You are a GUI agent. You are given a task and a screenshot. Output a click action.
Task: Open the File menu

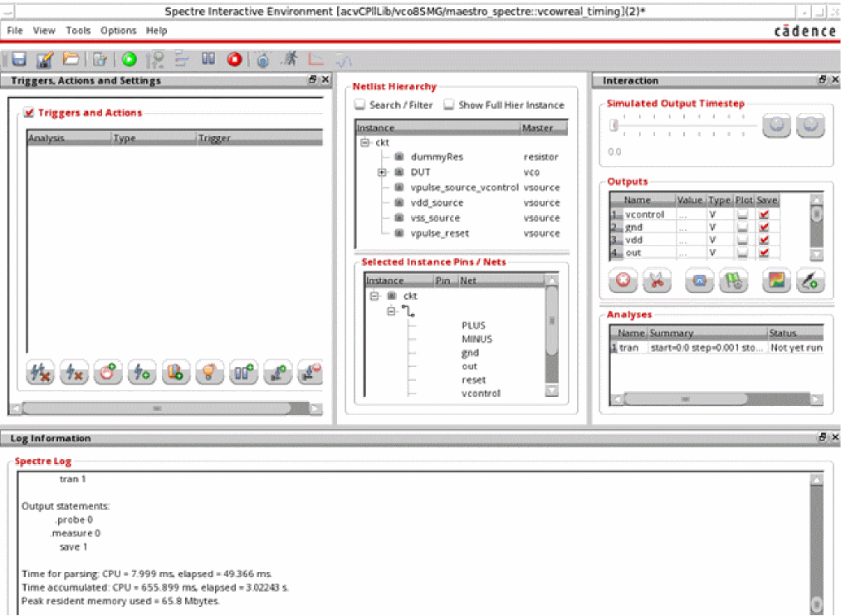coord(15,31)
